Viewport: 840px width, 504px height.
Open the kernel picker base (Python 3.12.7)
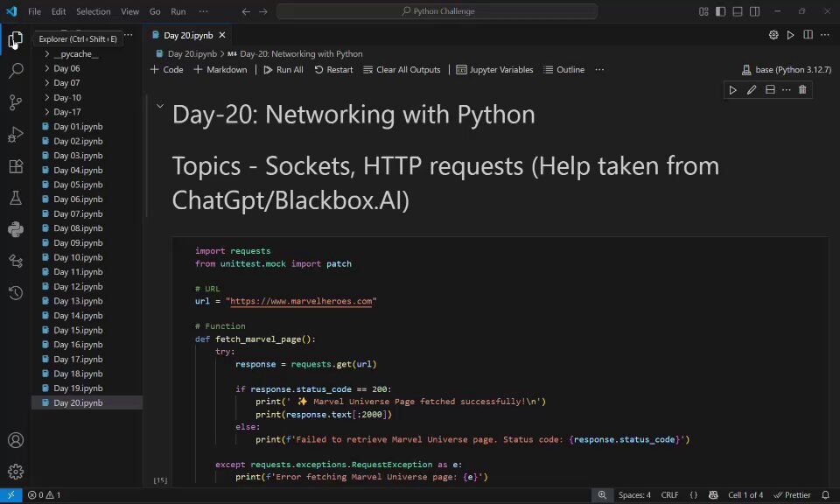tap(786, 70)
